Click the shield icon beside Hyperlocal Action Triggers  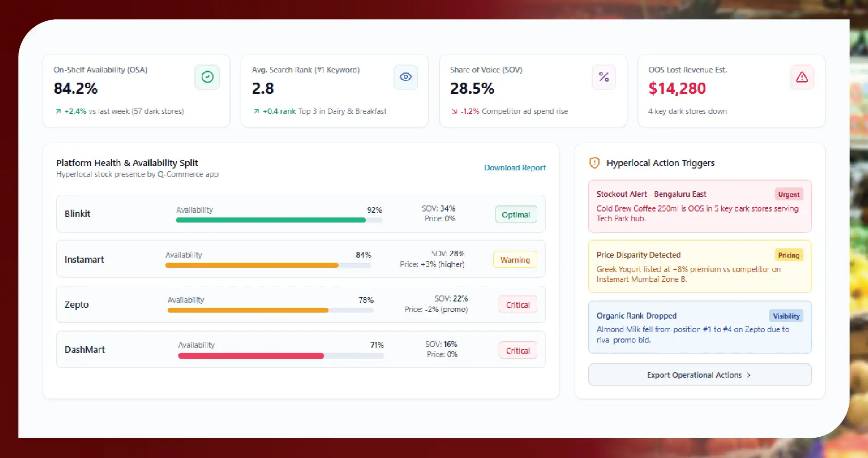595,163
